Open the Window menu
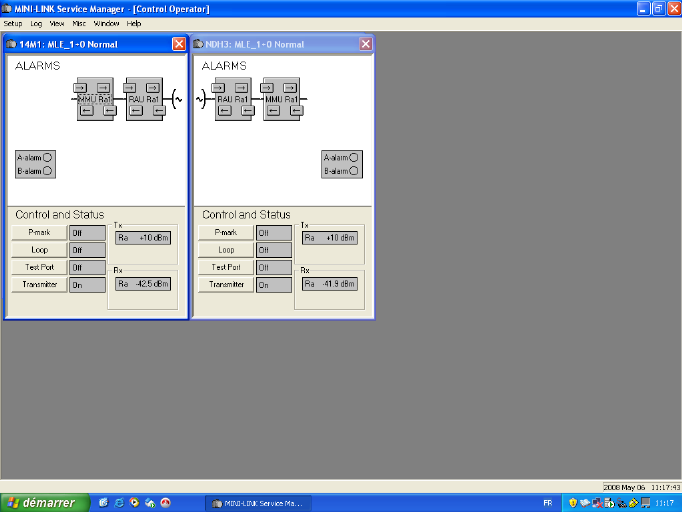Viewport: 682px width, 512px height. 107,23
